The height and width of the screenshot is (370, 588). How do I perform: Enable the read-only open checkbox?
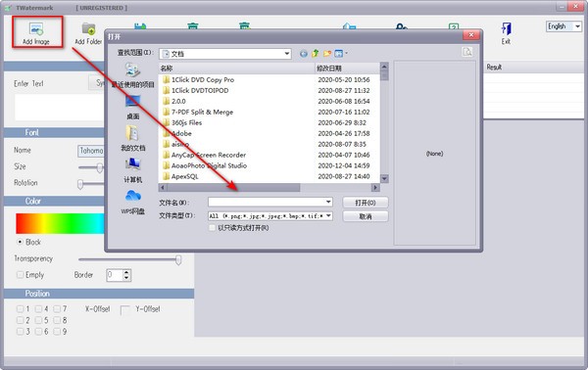[213, 228]
